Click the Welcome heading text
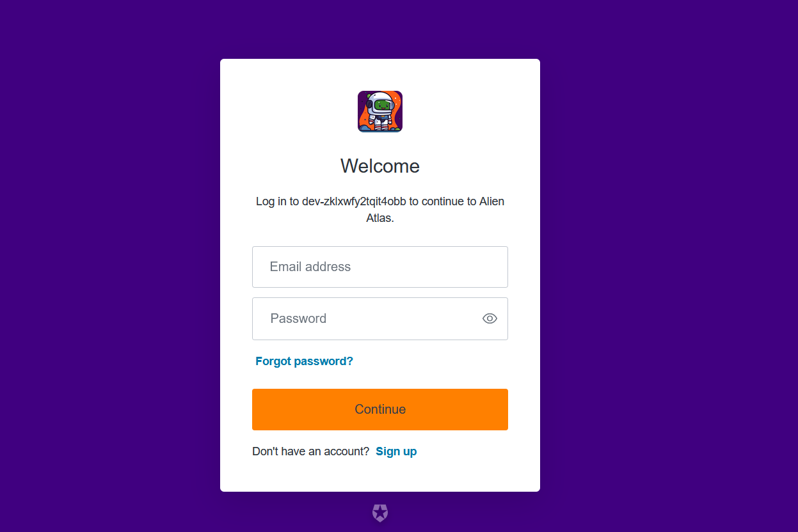The height and width of the screenshot is (532, 798). [380, 166]
